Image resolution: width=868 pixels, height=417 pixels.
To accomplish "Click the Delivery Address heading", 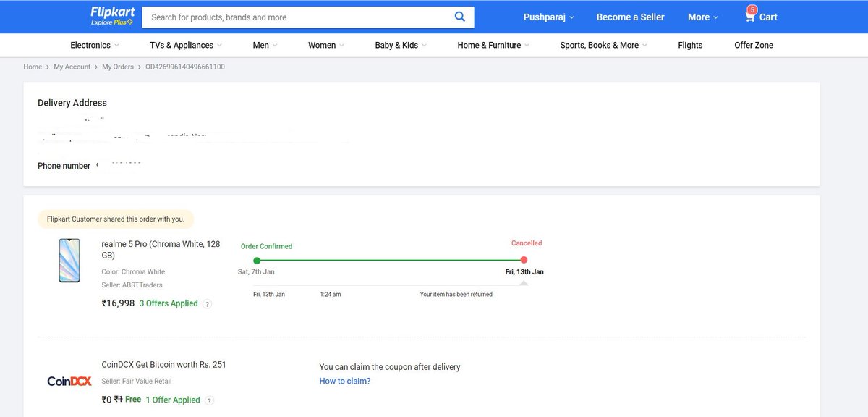I will 72,103.
